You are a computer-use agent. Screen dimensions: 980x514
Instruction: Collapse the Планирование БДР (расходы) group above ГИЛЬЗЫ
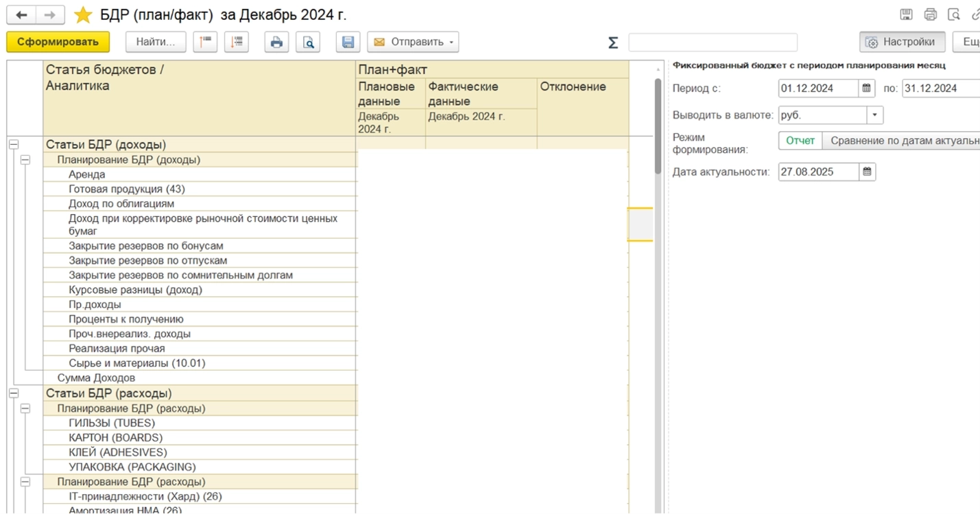[25, 408]
